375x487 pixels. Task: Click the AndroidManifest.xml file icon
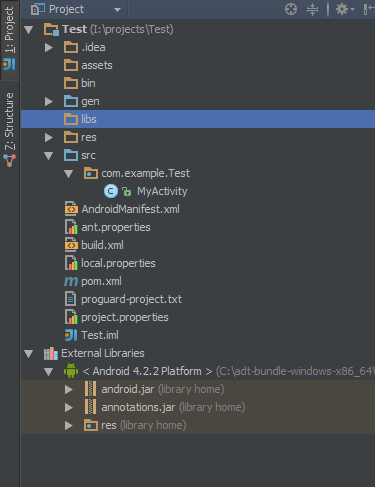pos(71,209)
